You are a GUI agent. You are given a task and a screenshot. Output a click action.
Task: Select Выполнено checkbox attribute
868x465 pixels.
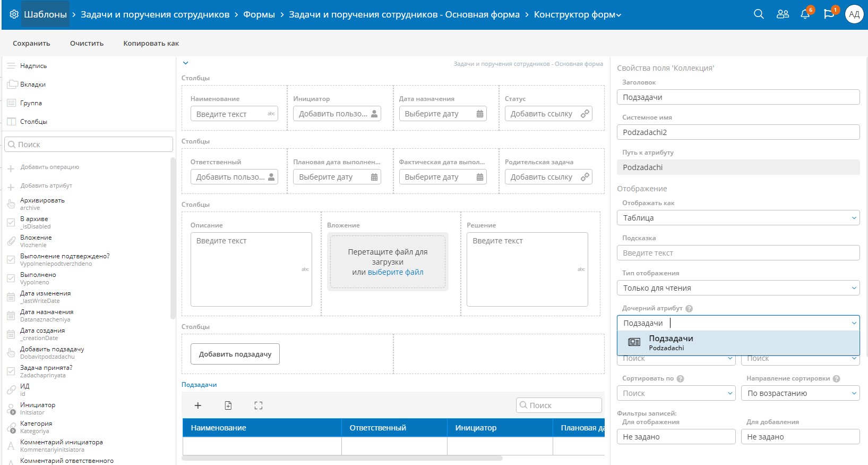[x=38, y=278]
